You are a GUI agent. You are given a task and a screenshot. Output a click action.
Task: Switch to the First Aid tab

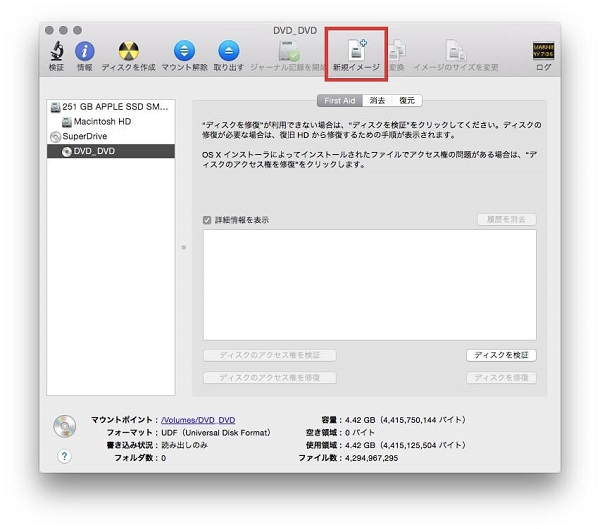pyautogui.click(x=339, y=100)
